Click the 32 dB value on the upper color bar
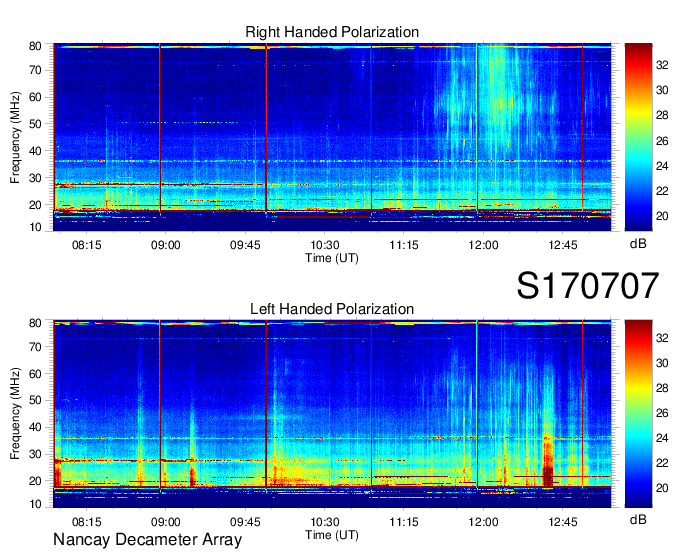 (662, 65)
